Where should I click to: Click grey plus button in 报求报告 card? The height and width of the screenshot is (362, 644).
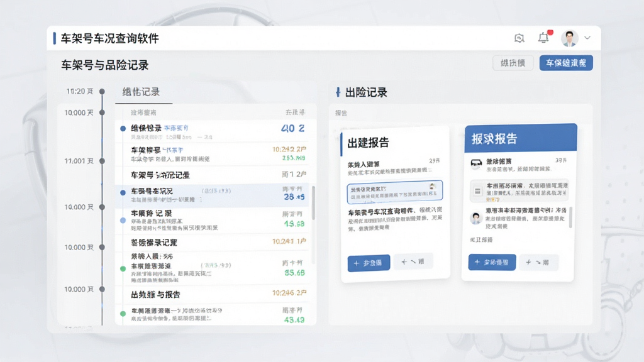[539, 262]
